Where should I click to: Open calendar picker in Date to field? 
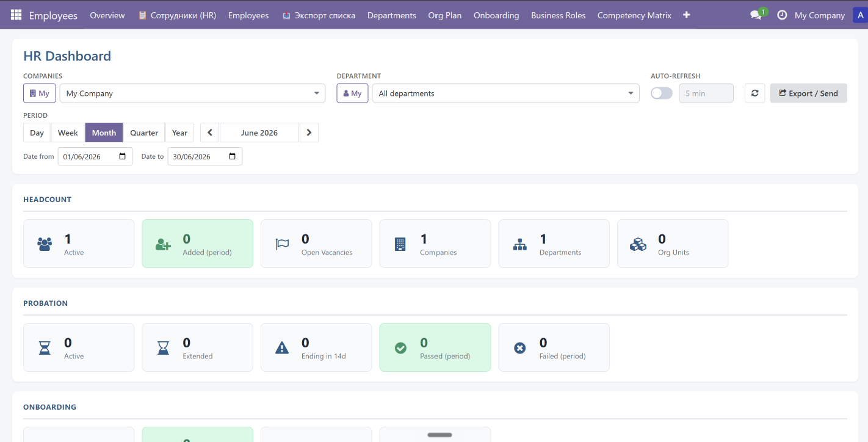[x=232, y=156]
